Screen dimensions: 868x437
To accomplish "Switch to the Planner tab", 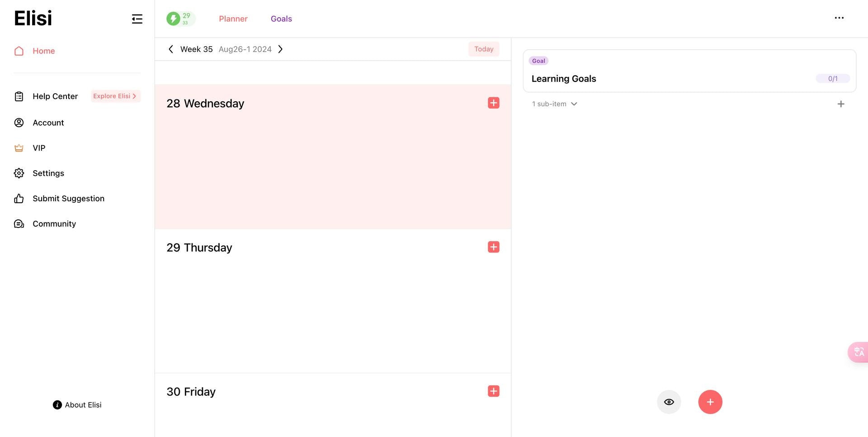I will 233,19.
